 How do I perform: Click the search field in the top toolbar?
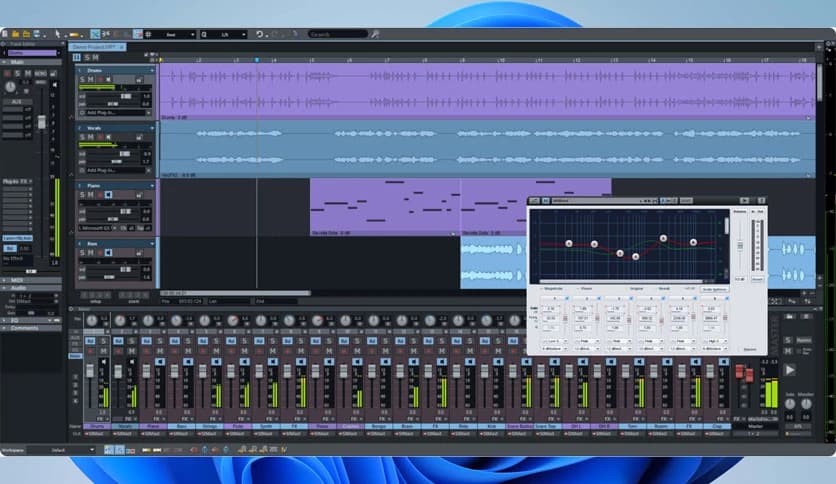coord(337,34)
